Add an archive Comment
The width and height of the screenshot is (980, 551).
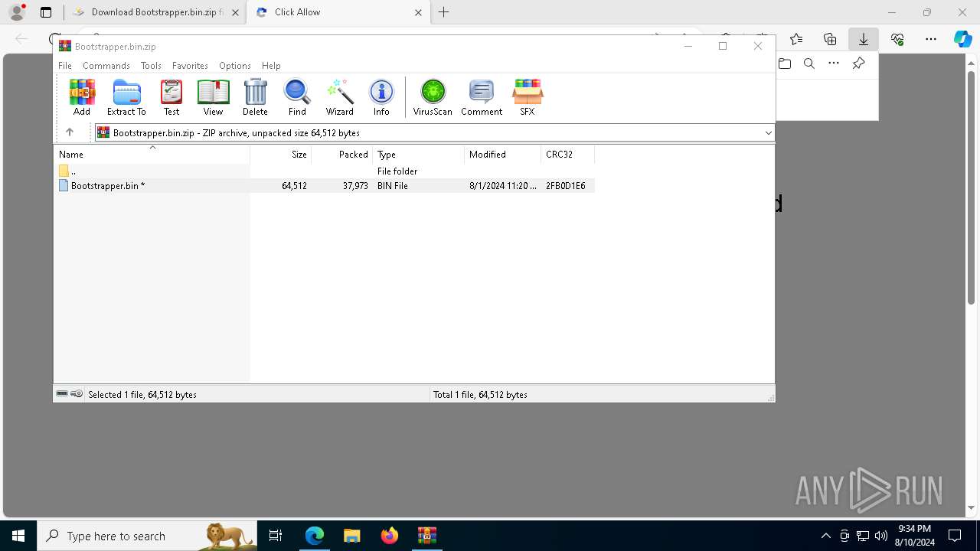482,97
